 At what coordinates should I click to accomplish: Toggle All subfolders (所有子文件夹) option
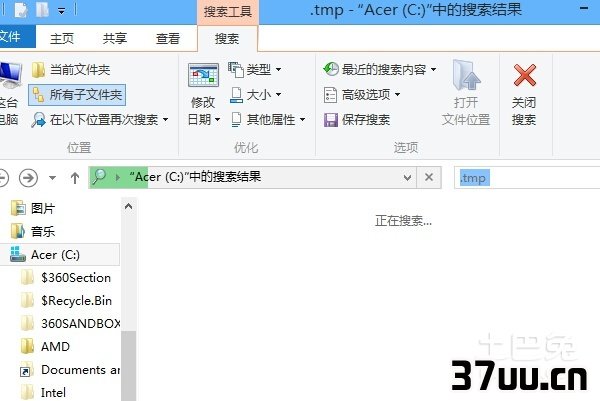(77, 95)
